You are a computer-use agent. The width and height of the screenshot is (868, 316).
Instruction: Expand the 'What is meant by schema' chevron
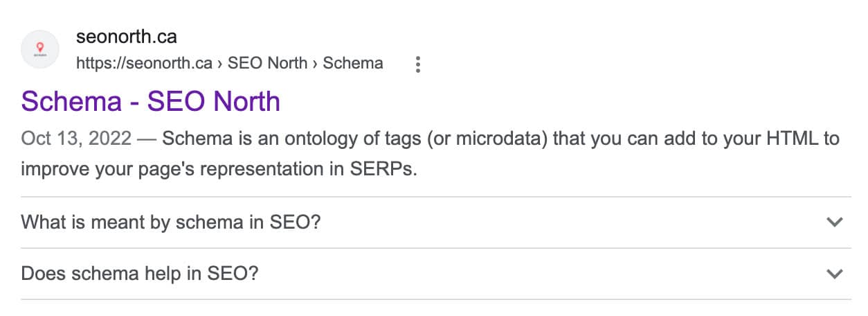tap(835, 222)
